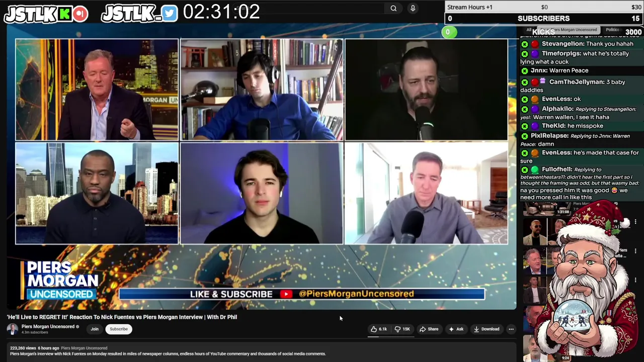
Task: Click username Stevangelion in chat
Action: [x=562, y=44]
